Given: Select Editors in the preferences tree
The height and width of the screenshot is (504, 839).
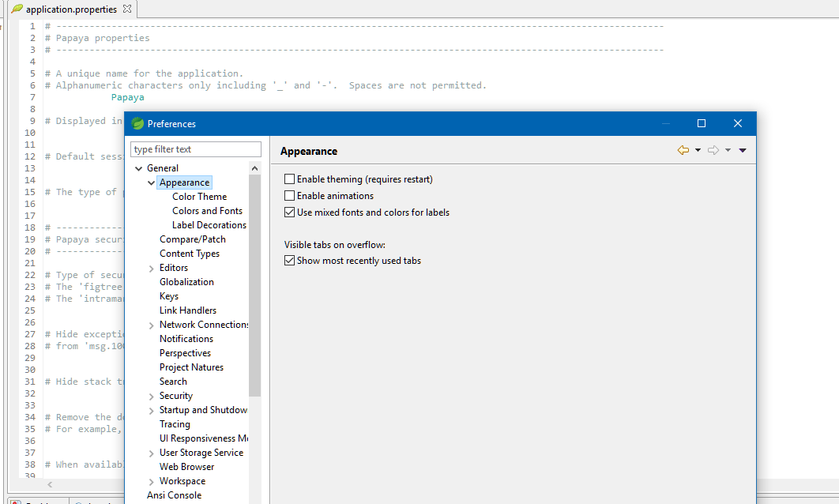Looking at the screenshot, I should pyautogui.click(x=174, y=268).
